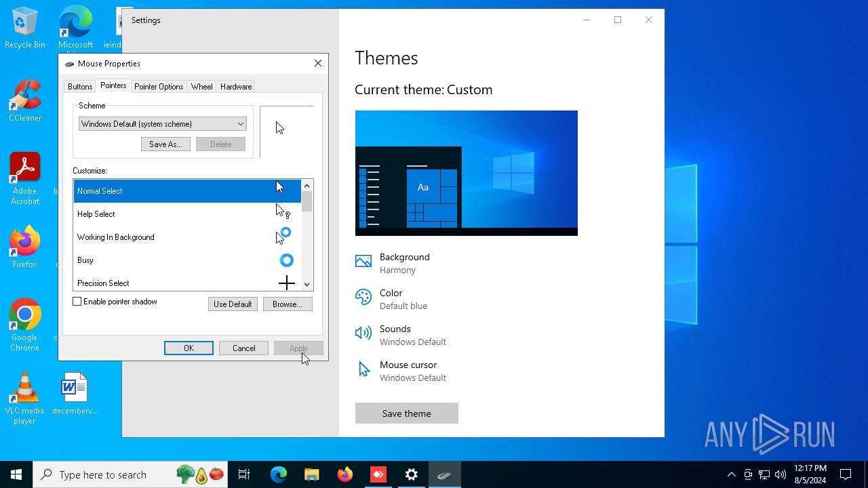
Task: Click Save theme button
Action: pyautogui.click(x=407, y=413)
